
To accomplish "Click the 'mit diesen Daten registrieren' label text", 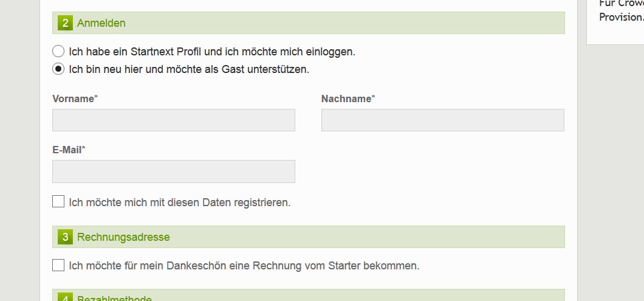I will pyautogui.click(x=180, y=202).
